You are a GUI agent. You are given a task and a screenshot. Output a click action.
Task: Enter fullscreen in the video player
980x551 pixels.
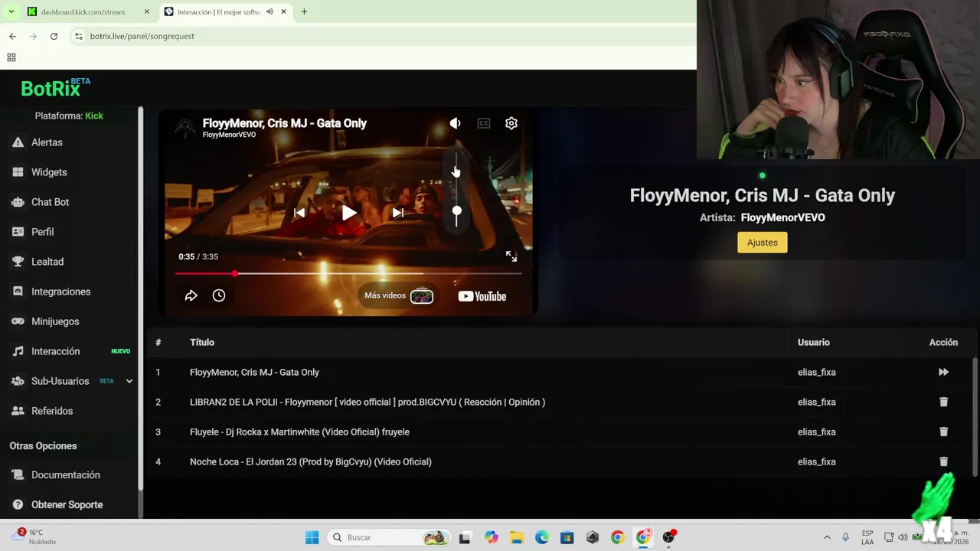[511, 256]
